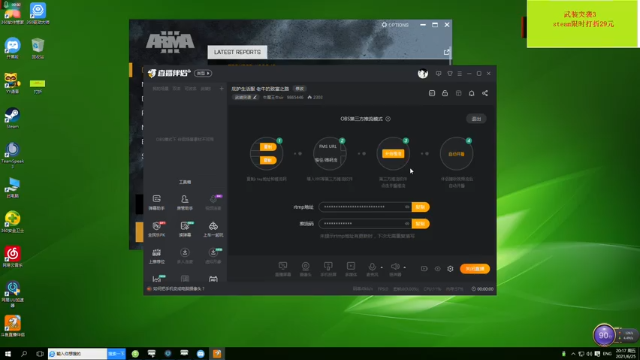Viewport: 640px width, 360px height.
Task: Click the orange manual-submit button in step 3
Action: click(x=393, y=153)
